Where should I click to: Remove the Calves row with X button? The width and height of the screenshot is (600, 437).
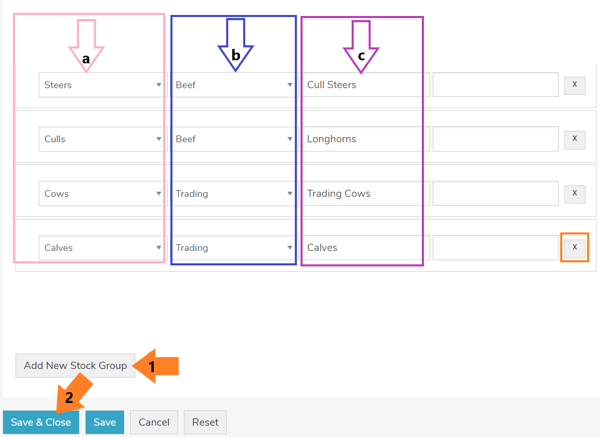tap(574, 247)
